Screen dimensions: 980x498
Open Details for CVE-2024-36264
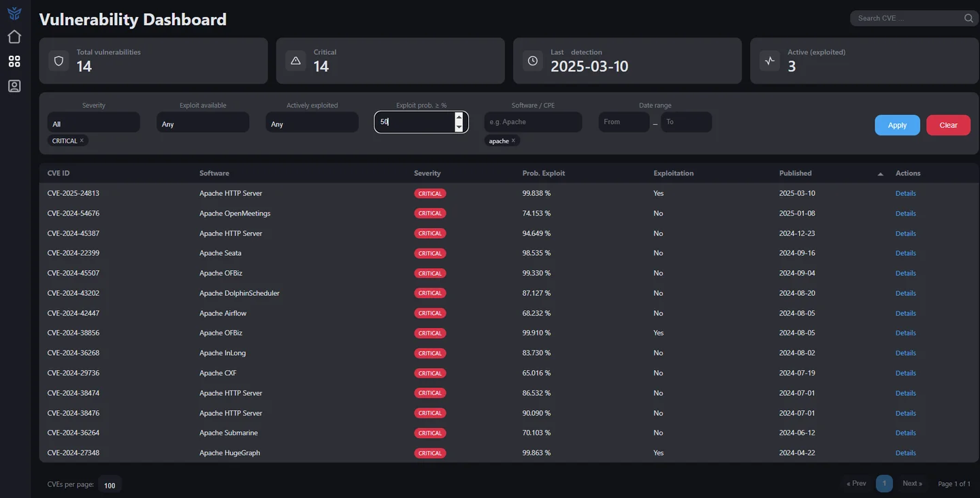coord(906,433)
